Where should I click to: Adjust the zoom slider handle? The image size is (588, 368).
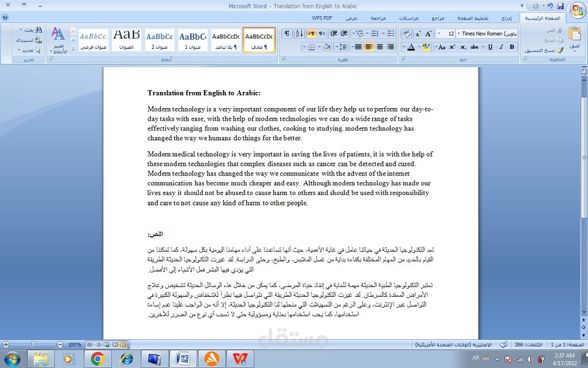[33, 344]
